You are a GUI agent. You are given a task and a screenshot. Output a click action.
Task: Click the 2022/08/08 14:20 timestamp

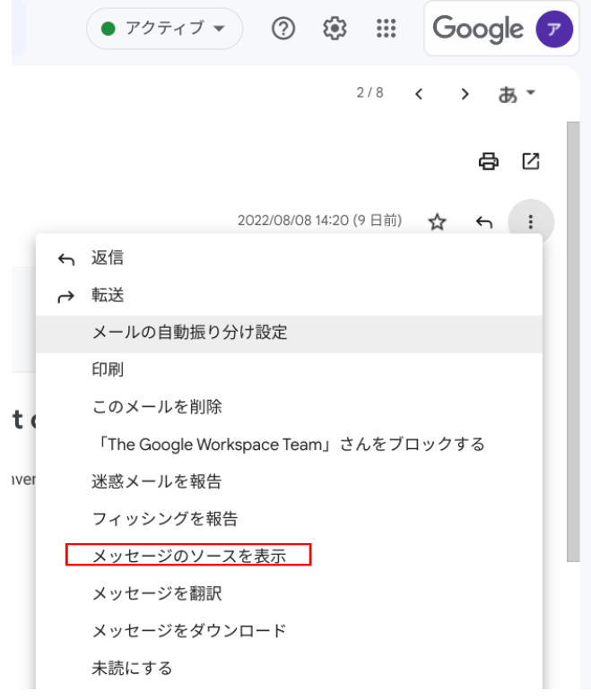(x=320, y=220)
